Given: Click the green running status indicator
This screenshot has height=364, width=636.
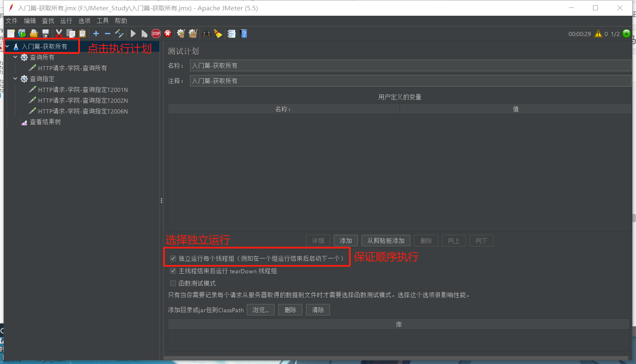Looking at the screenshot, I should pos(626,34).
